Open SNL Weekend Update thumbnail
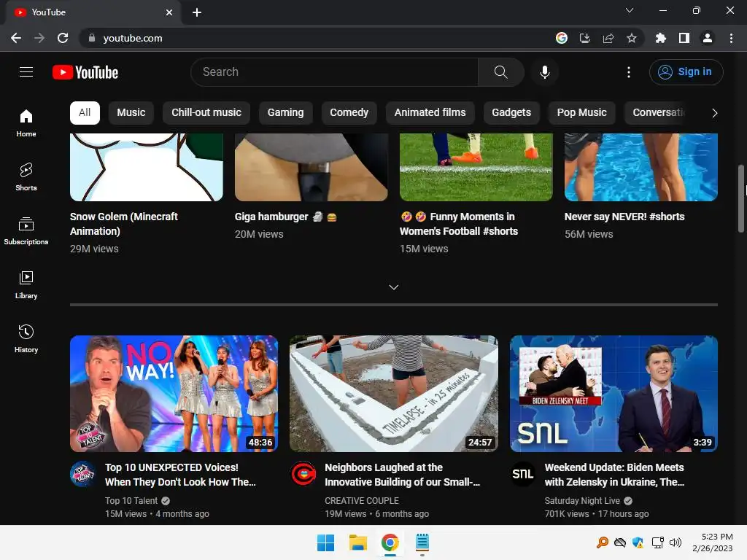Image resolution: width=747 pixels, height=560 pixels. (x=614, y=394)
